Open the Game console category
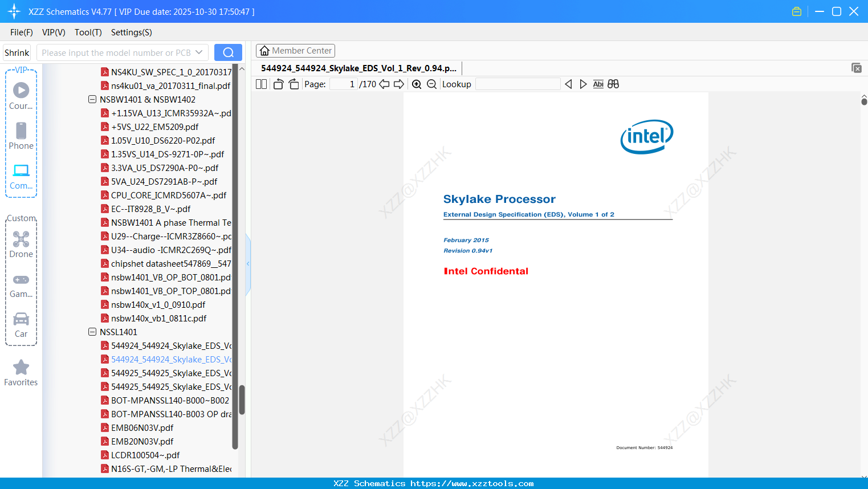Screen dimensions: 868x489 pyautogui.click(x=21, y=285)
